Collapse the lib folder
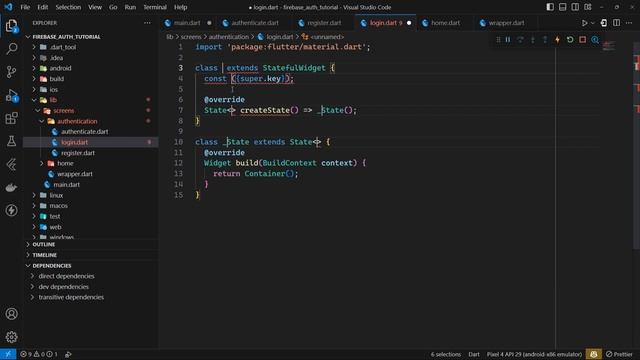Image resolution: width=640 pixels, height=360 pixels. point(53,100)
